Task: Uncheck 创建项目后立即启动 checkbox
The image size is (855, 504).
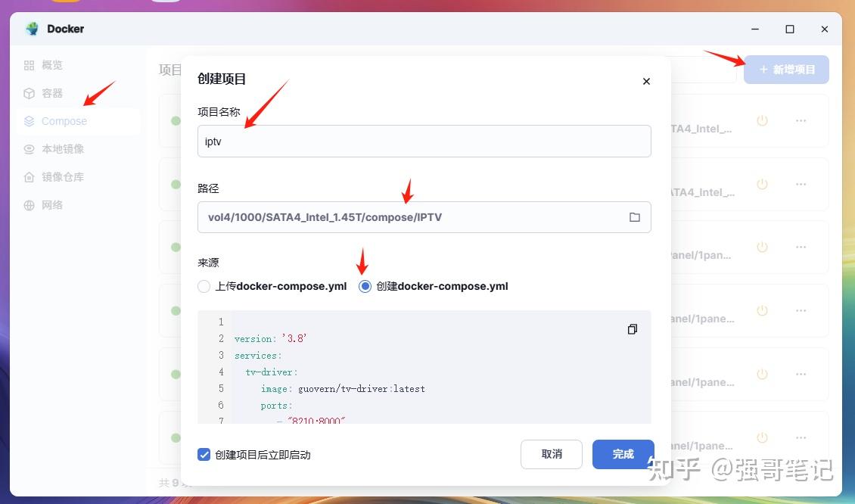Action: coord(204,454)
